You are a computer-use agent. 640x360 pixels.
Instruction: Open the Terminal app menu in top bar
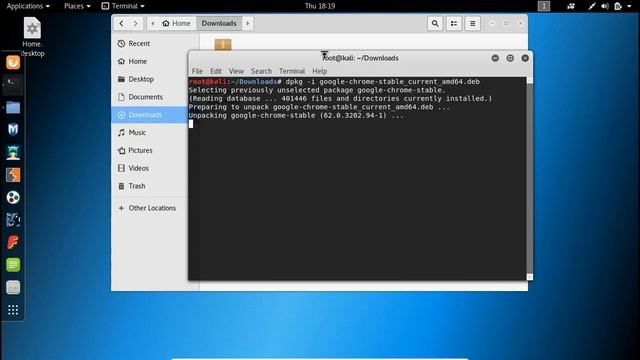click(x=123, y=6)
